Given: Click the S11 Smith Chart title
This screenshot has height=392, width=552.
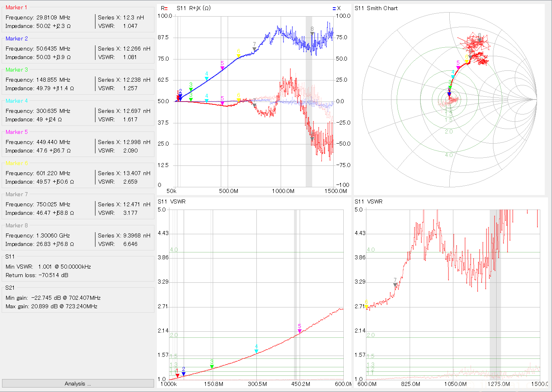Looking at the screenshot, I should 376,8.
